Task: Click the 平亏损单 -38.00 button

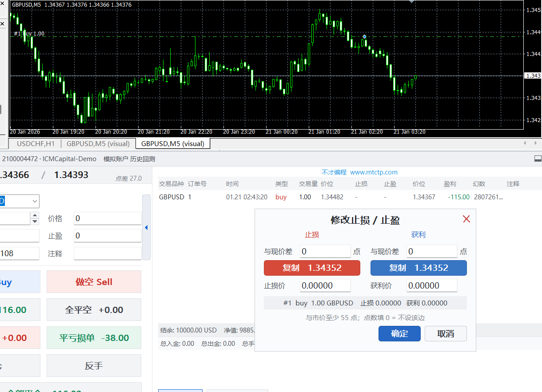Action: coord(94,338)
